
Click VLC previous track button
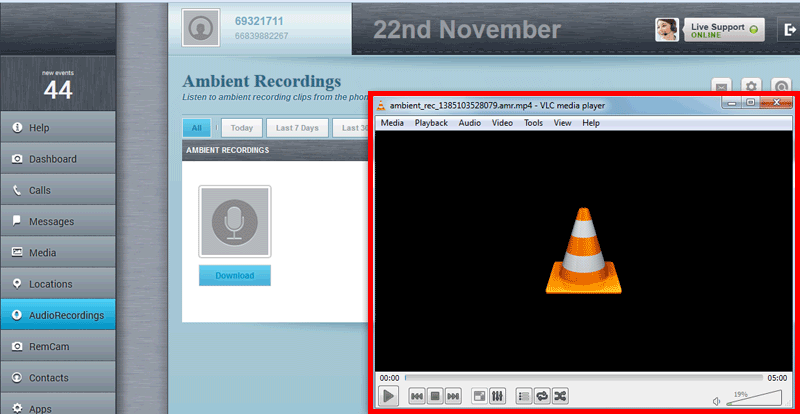tap(417, 396)
